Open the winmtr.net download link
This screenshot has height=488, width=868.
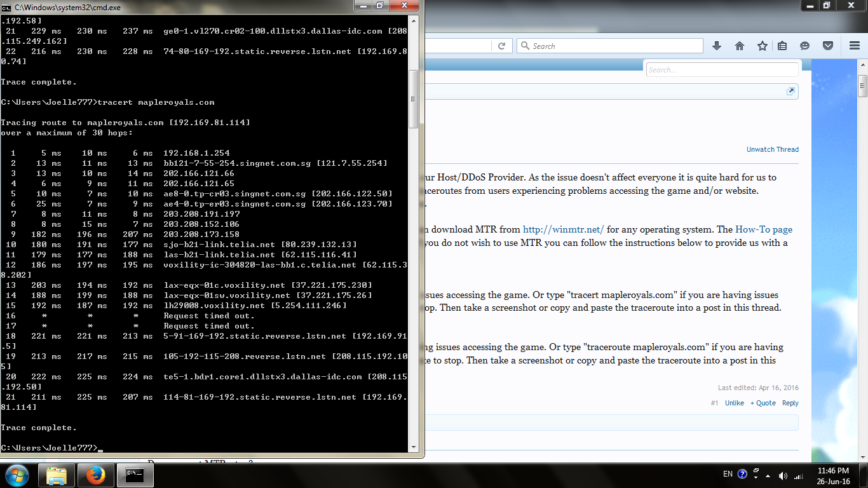[x=563, y=229]
